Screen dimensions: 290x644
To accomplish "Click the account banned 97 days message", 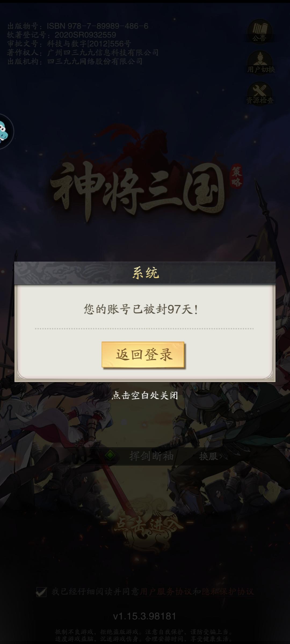I will click(x=141, y=309).
